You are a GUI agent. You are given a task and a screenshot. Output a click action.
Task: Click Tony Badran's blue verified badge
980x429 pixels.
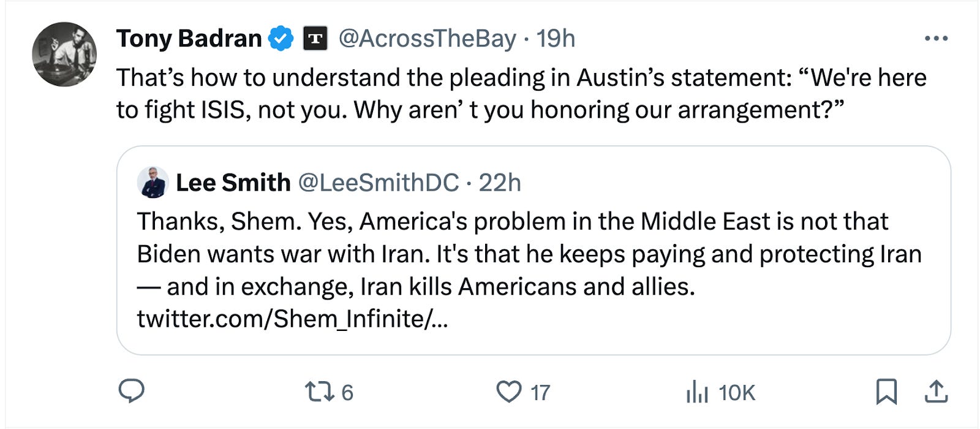click(x=281, y=38)
